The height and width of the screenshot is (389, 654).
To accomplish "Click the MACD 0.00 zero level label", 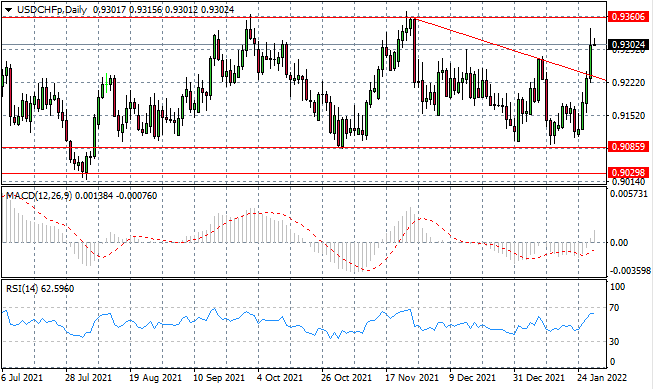I will (x=619, y=243).
